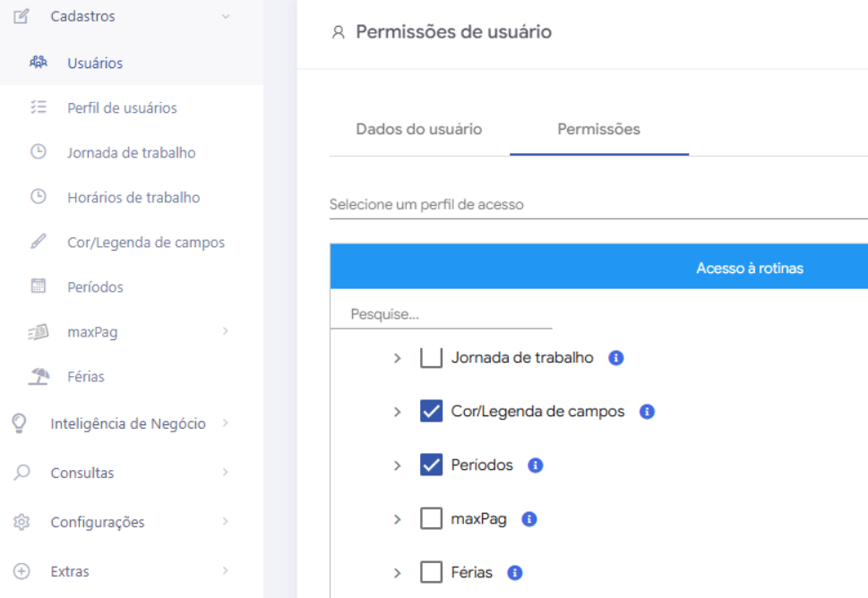The image size is (868, 598).
Task: Click the Cor/Legenda de campos pencil icon
Action: pos(38,242)
